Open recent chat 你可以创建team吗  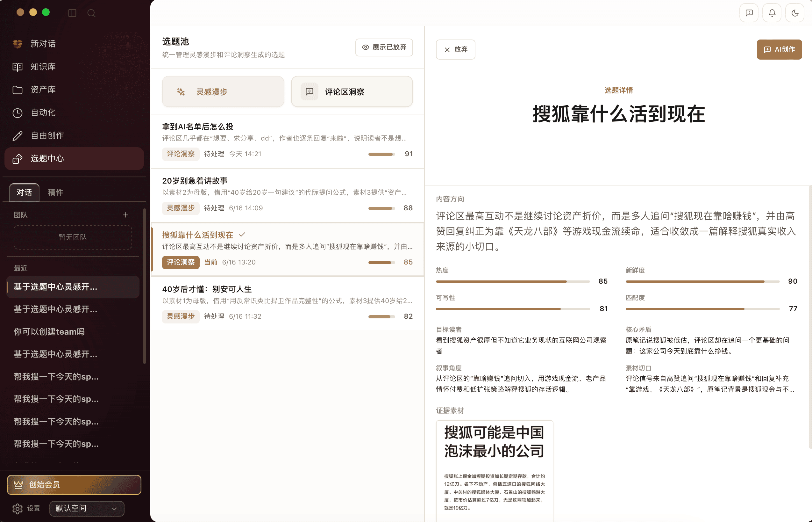pyautogui.click(x=73, y=331)
